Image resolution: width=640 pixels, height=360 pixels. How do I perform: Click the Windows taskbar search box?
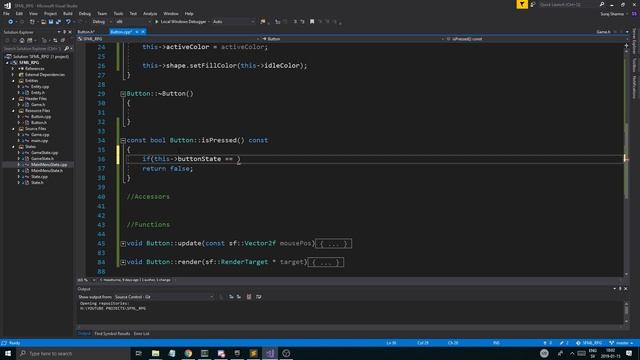click(73, 353)
